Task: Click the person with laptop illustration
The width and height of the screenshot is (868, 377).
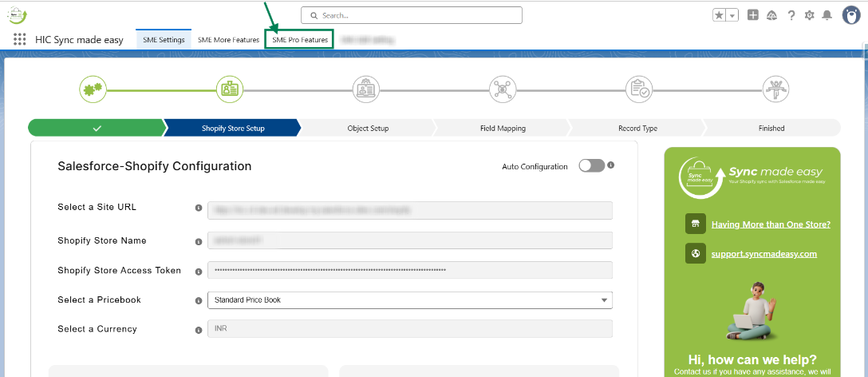Action: coord(752,311)
